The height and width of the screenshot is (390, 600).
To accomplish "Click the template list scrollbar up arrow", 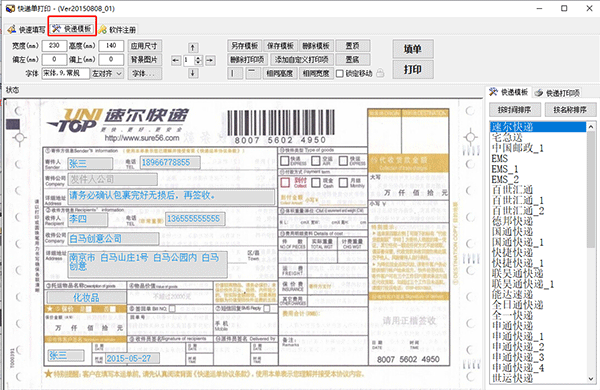I will point(591,127).
